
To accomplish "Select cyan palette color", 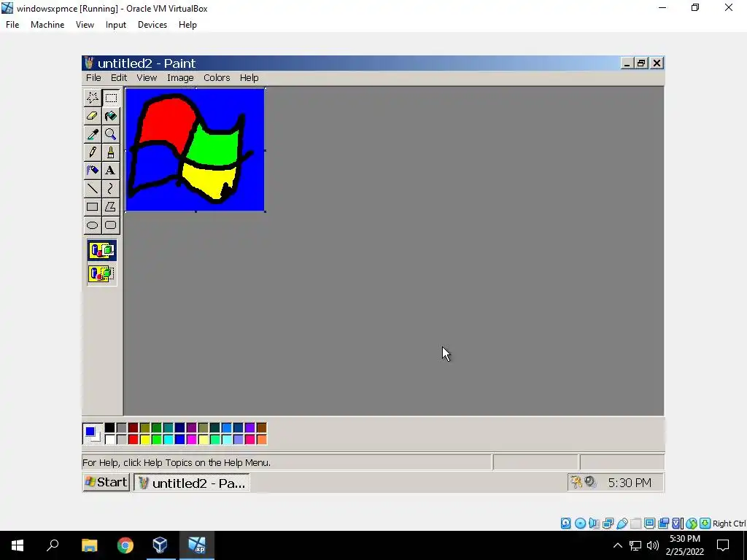I will tap(169, 439).
